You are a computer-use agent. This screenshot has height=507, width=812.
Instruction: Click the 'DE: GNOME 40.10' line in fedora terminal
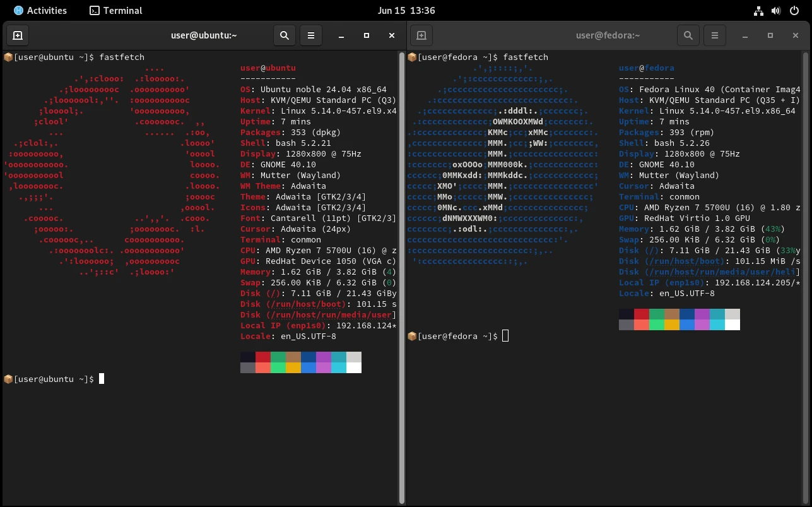(x=657, y=165)
